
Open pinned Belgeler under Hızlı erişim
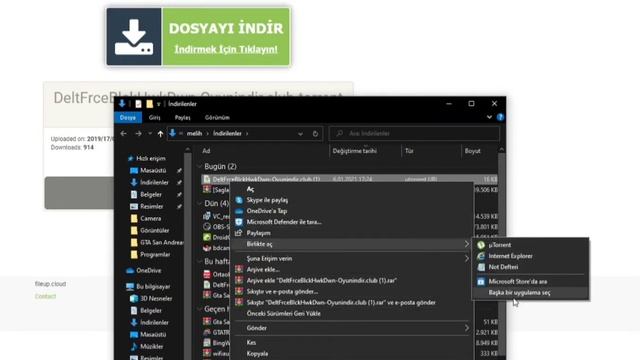151,195
